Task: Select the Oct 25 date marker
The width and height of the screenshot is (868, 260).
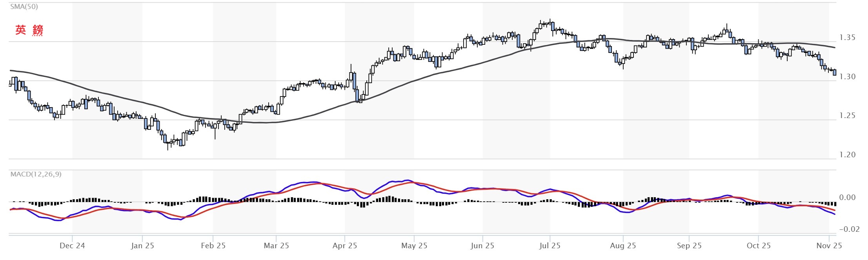Action: click(759, 246)
